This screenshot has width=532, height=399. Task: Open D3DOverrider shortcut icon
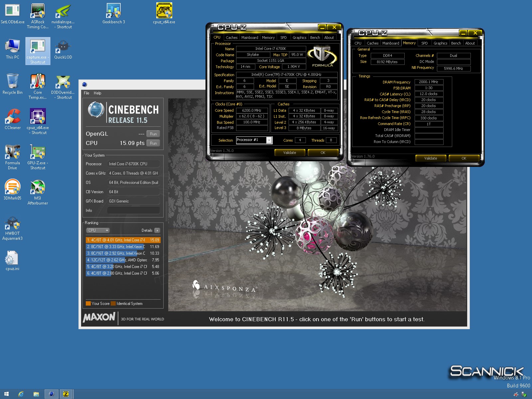[x=63, y=86]
